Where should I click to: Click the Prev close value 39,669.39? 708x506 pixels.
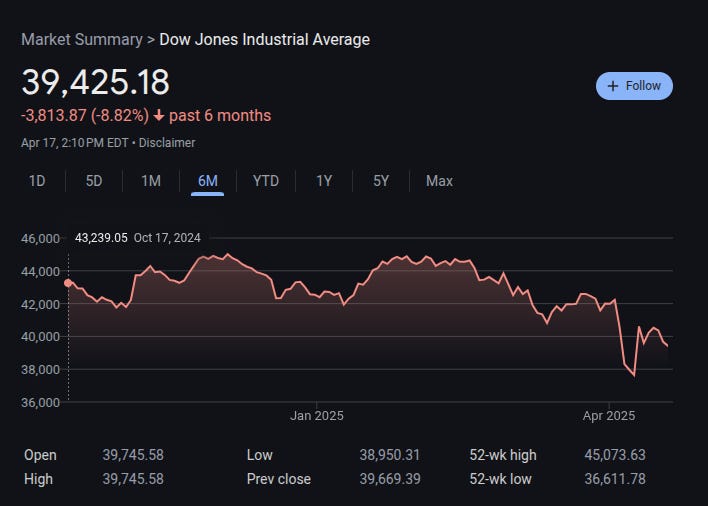pos(390,478)
